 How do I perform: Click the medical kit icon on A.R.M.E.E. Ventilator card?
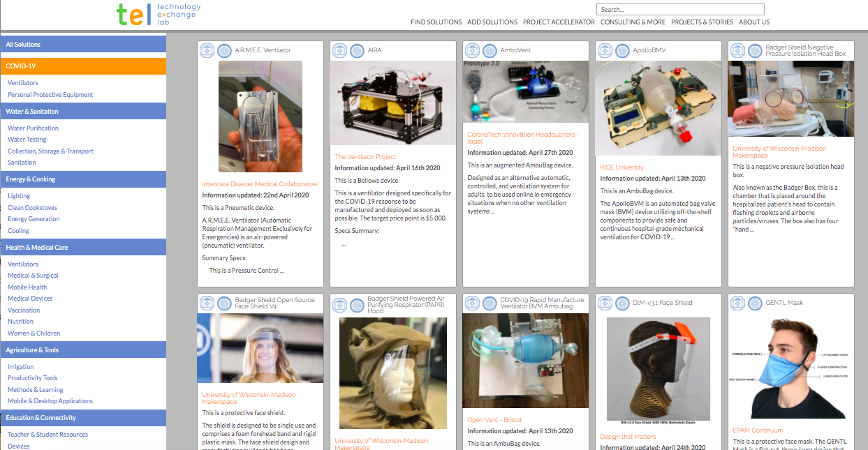pos(207,50)
